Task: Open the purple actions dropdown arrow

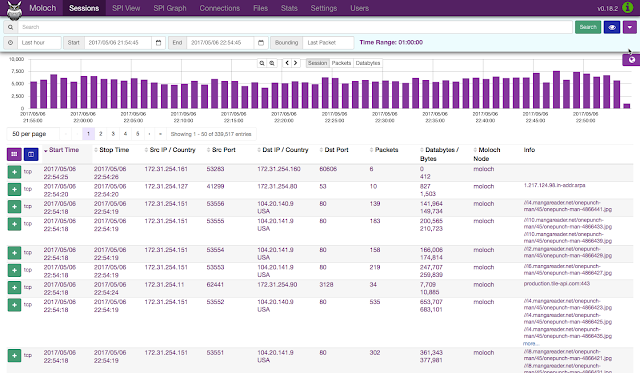Action: coord(629,27)
